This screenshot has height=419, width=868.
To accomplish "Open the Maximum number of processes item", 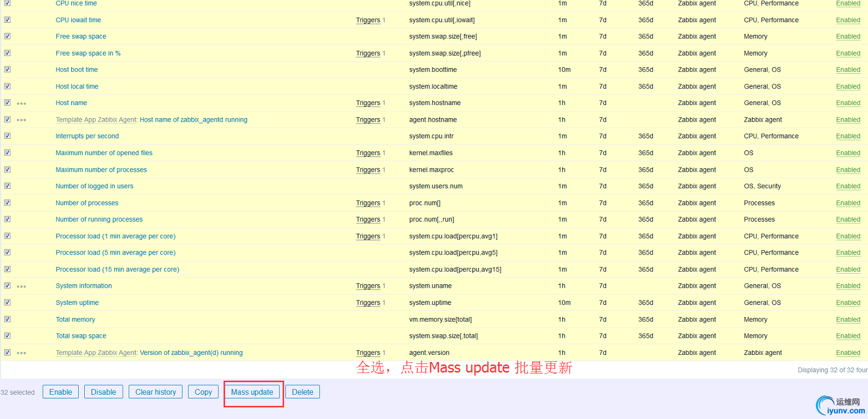I will [x=101, y=170].
